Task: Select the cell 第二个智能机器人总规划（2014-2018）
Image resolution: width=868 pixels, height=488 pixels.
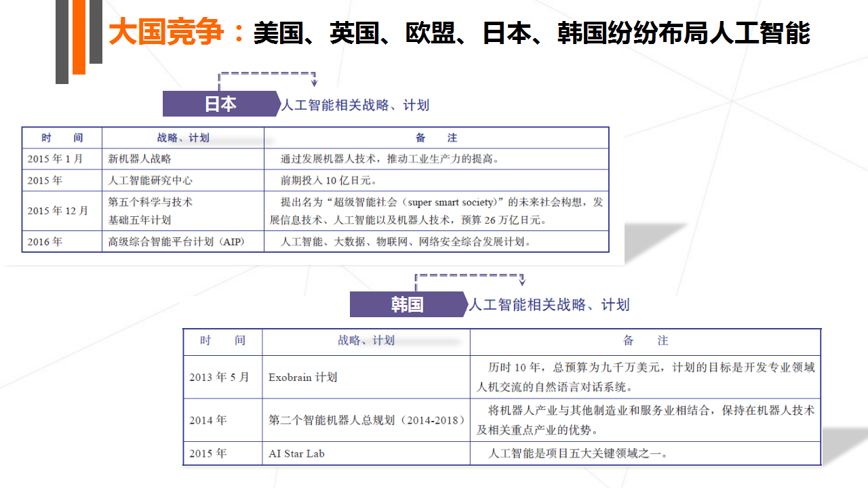Action: point(366,420)
